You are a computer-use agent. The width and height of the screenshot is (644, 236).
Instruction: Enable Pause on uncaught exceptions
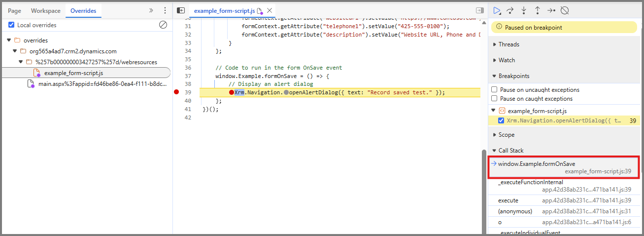pyautogui.click(x=494, y=90)
